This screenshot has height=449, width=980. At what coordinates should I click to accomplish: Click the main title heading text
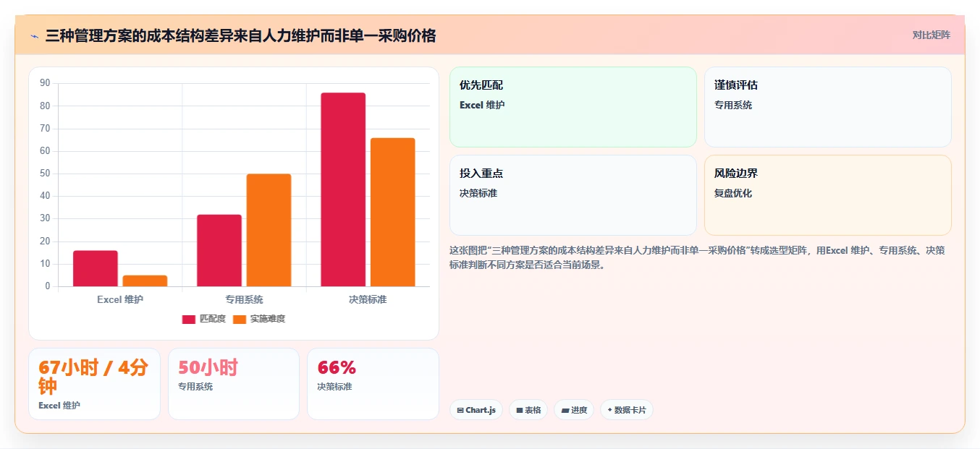point(240,36)
